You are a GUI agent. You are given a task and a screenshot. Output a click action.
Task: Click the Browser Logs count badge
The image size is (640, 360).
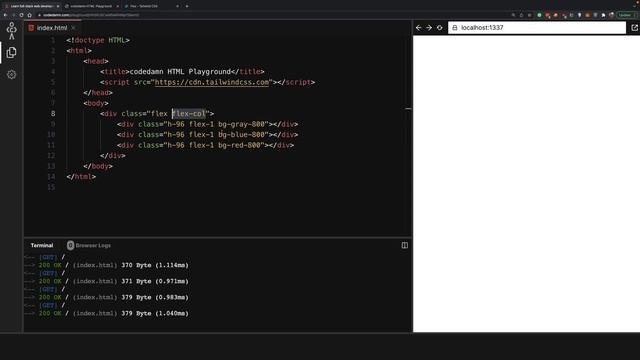[x=70, y=245]
